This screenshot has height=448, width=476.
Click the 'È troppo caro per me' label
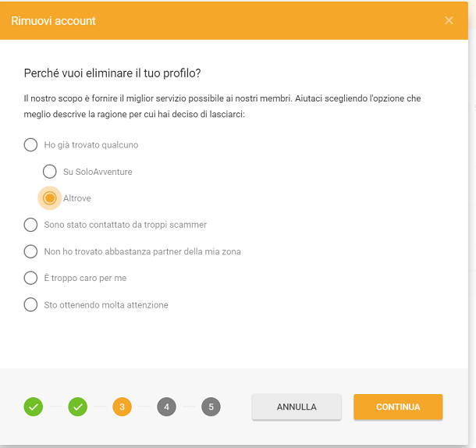tap(85, 278)
